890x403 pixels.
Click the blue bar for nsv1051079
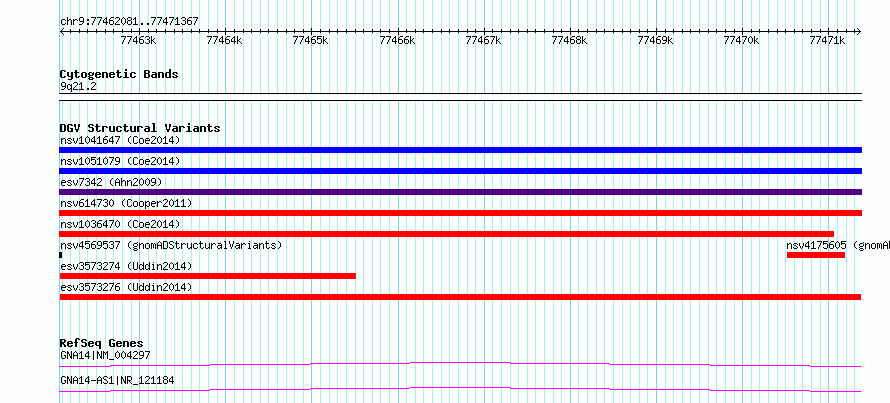(460, 171)
